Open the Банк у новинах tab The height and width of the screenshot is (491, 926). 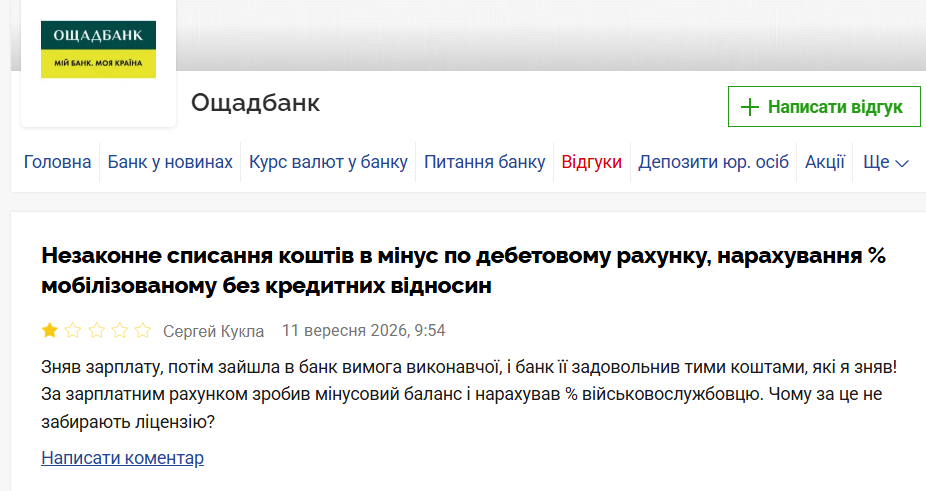click(x=170, y=162)
